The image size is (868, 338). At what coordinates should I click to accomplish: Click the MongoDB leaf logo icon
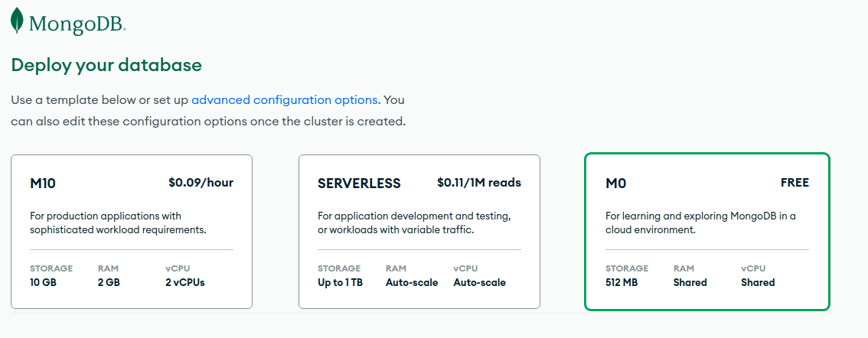[x=17, y=21]
